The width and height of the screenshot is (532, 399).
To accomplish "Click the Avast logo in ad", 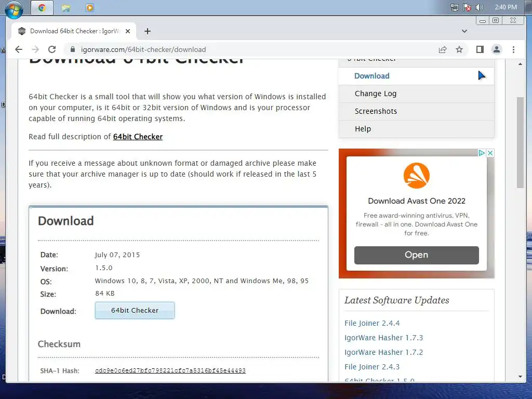I will point(416,176).
